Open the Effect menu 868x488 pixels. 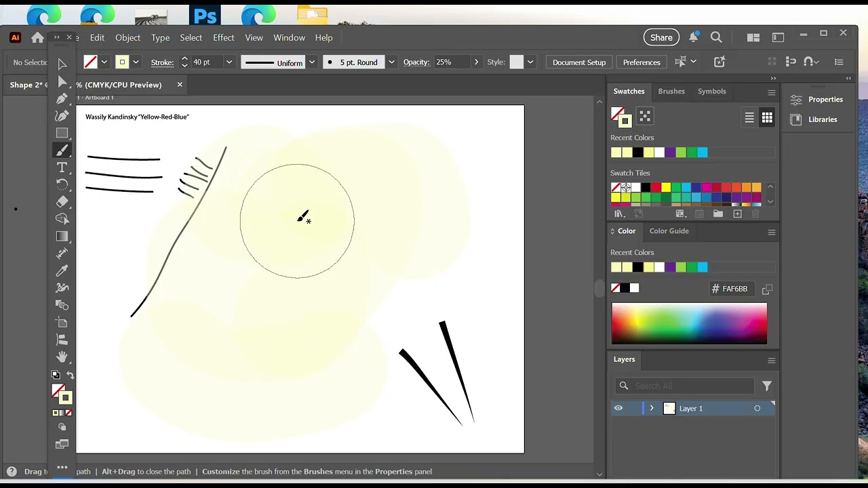pos(223,37)
